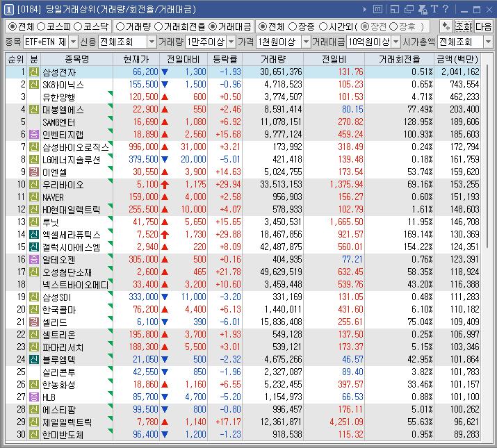Open the 종목 ETF+ETN 제 dropdown

click(x=73, y=42)
